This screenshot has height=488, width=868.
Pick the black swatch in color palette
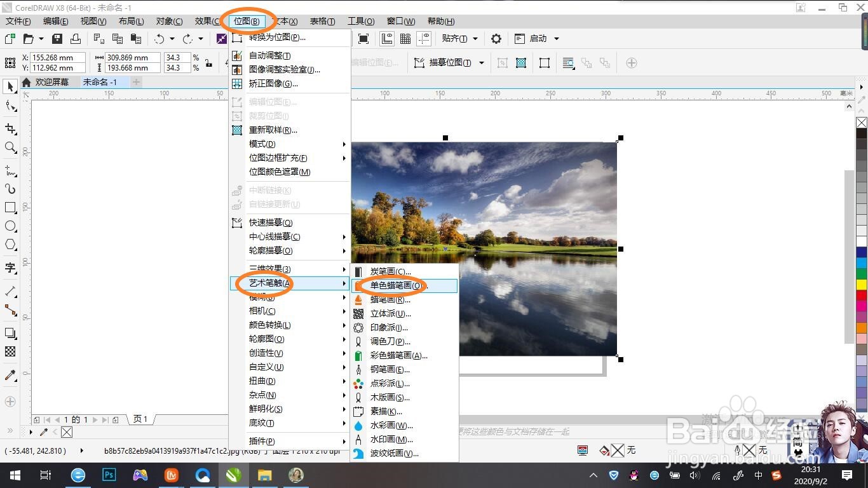pos(862,133)
